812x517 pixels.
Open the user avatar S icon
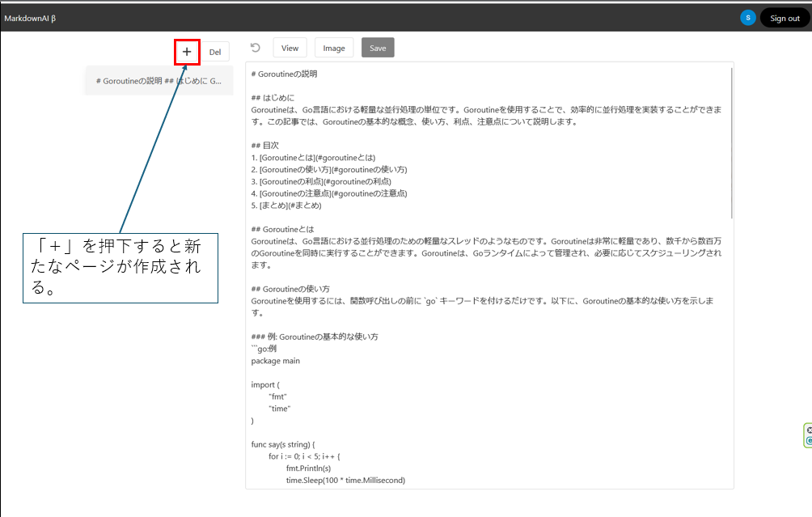748,18
